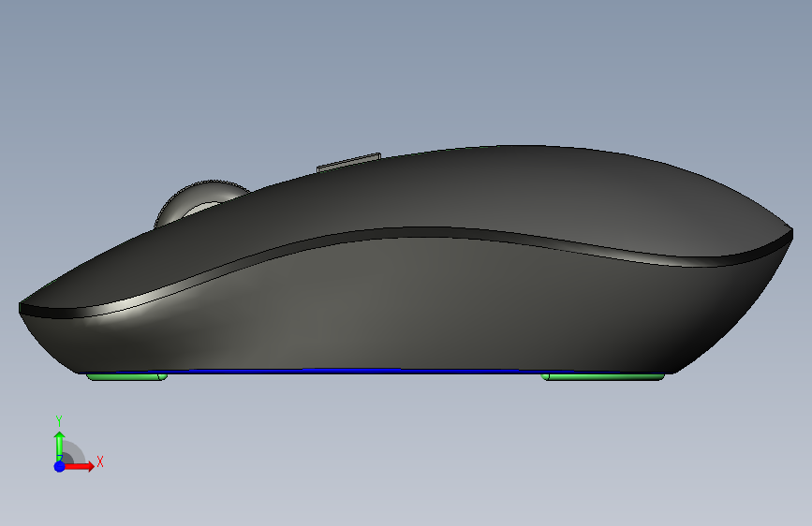Image resolution: width=812 pixels, height=526 pixels.
Task: Click the blue Z axis dot on the triad
Action: click(60, 466)
